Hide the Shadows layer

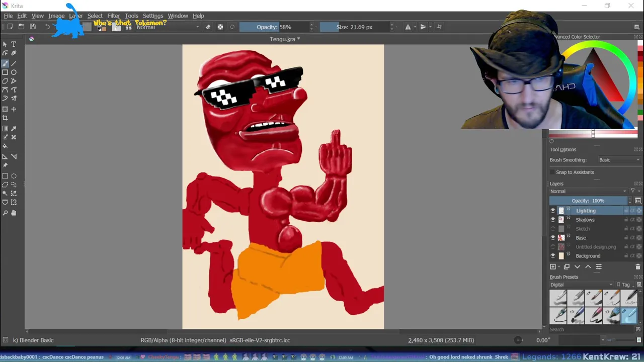pos(553,220)
